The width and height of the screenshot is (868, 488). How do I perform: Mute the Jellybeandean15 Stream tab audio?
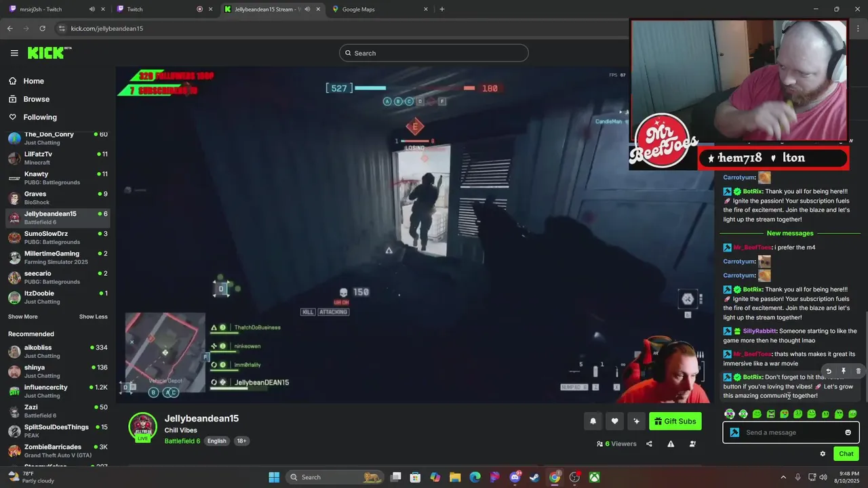point(308,9)
